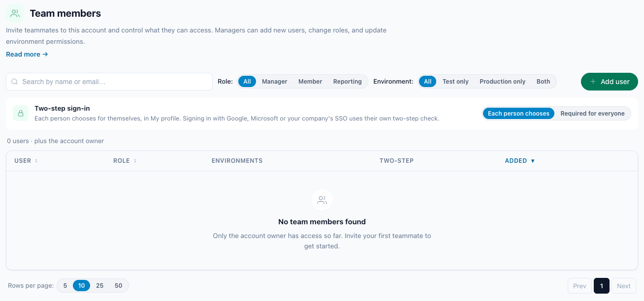This screenshot has height=301, width=644.
Task: Filter environment to Both
Action: click(x=544, y=82)
